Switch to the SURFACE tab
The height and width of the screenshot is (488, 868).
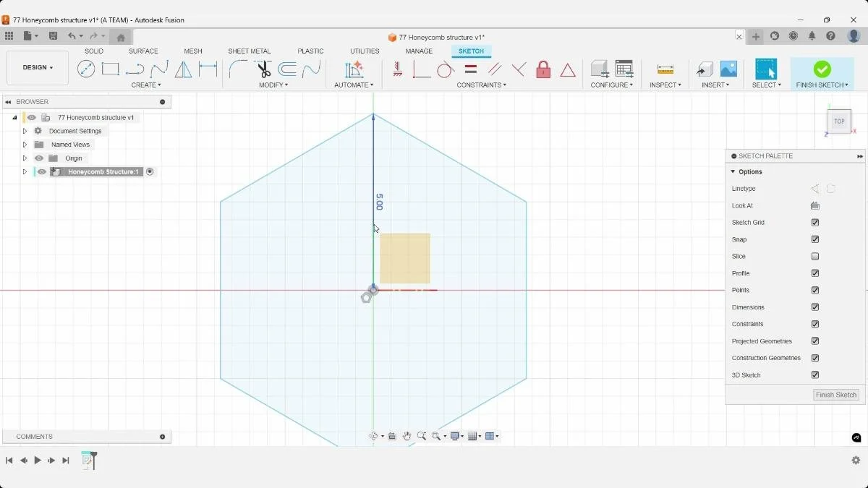(143, 51)
